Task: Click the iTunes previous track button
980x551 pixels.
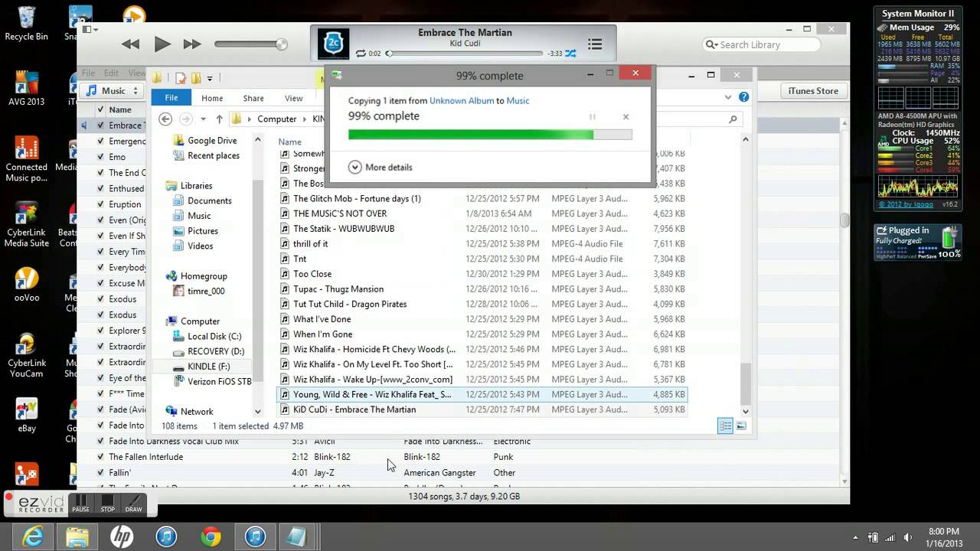Action: [131, 44]
